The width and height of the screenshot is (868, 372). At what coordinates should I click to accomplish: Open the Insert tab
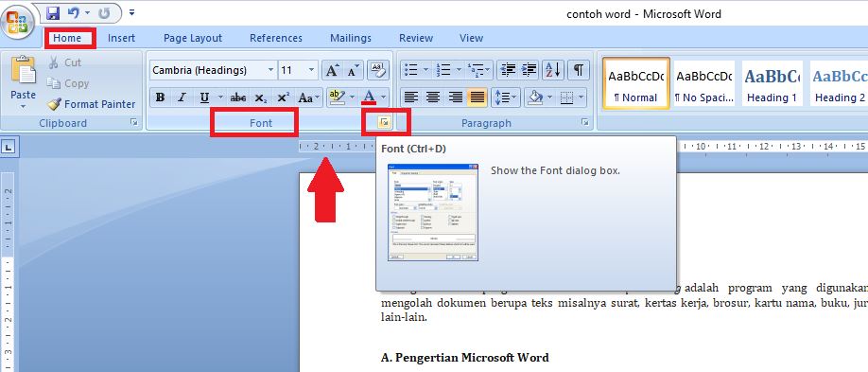(x=121, y=38)
